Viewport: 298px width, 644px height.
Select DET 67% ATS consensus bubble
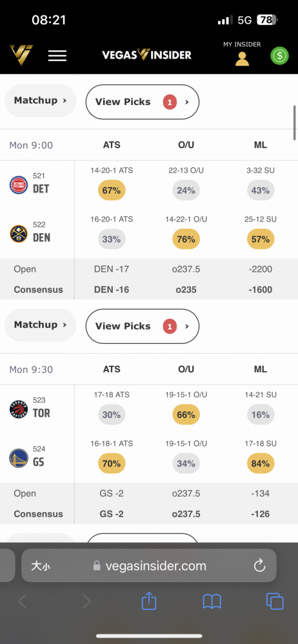pyautogui.click(x=112, y=191)
